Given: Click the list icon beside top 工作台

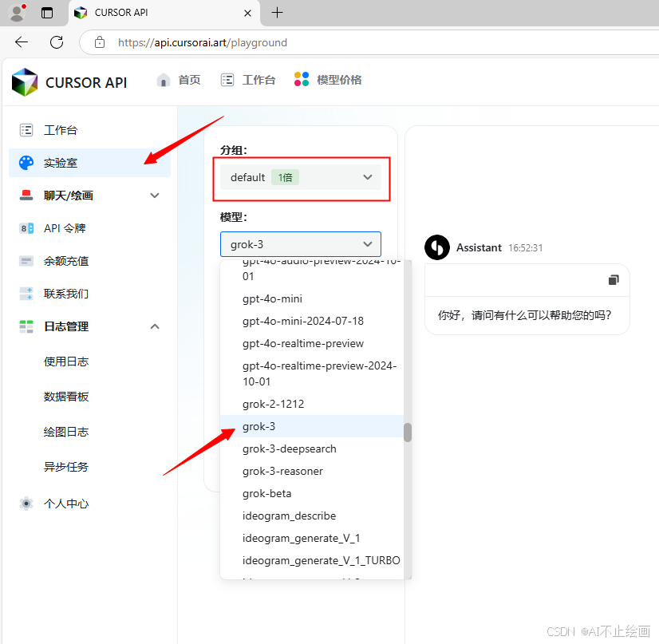Looking at the screenshot, I should pyautogui.click(x=227, y=80).
